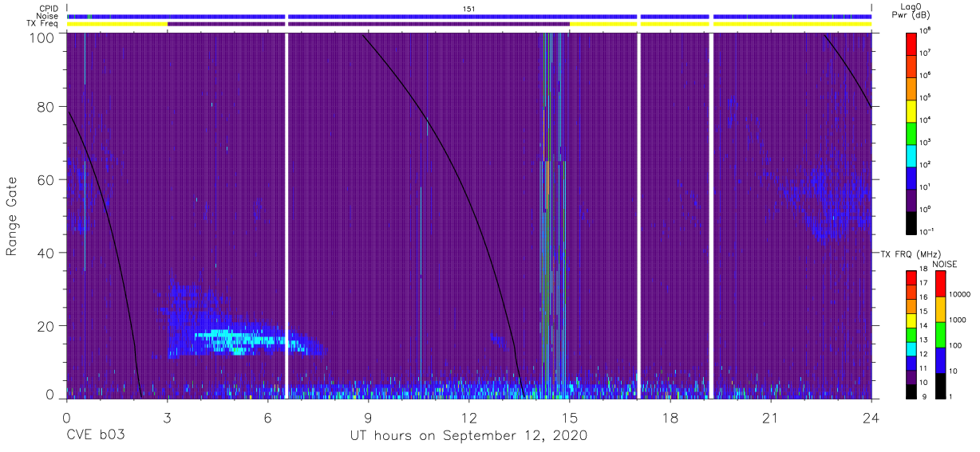Click the 21 hour tick on UT axis
980x452 pixels.
(x=771, y=417)
